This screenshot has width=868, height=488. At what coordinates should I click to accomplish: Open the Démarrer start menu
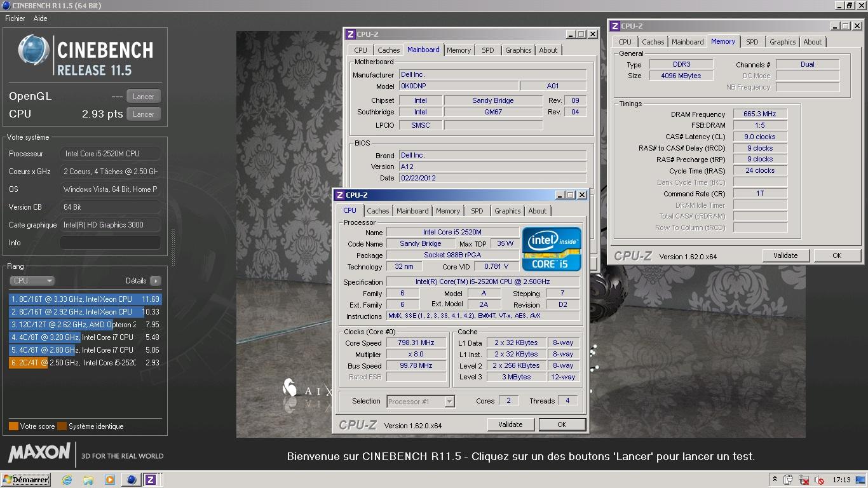26,480
